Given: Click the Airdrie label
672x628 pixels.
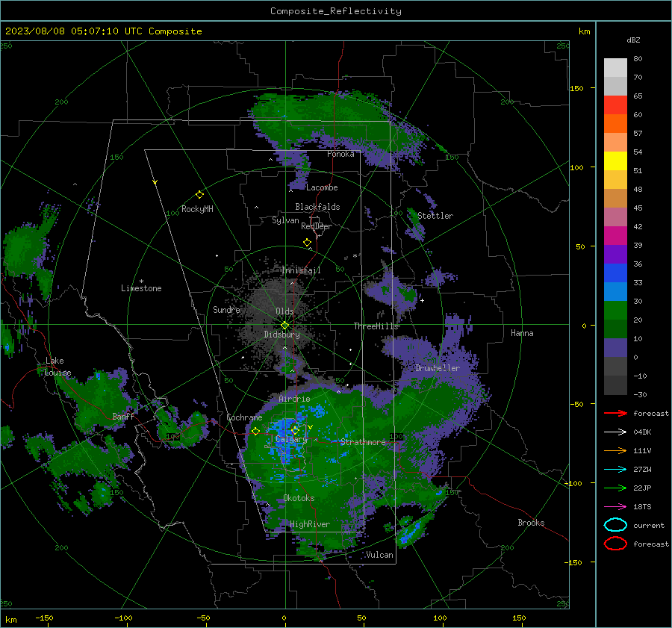Looking at the screenshot, I should coord(294,399).
